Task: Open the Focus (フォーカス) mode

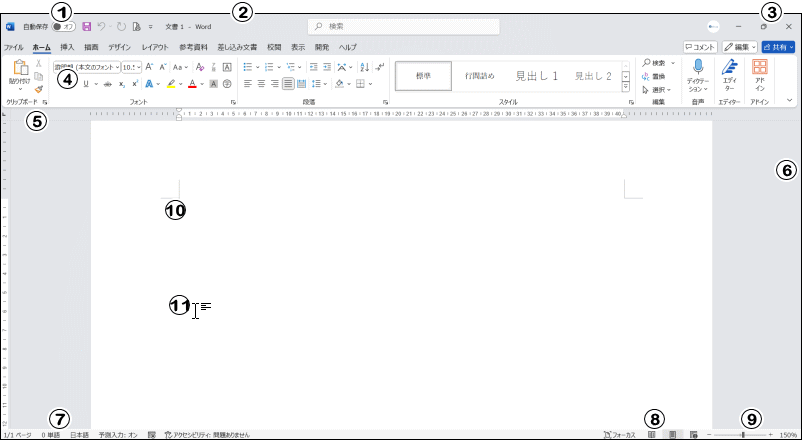Action: pyautogui.click(x=620, y=434)
